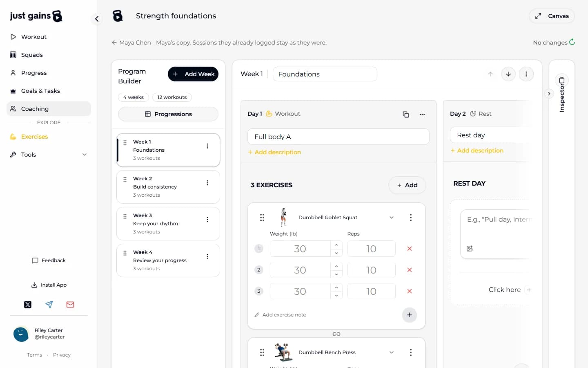Collapse the left sidebar with the chevron
588x368 pixels.
(97, 19)
